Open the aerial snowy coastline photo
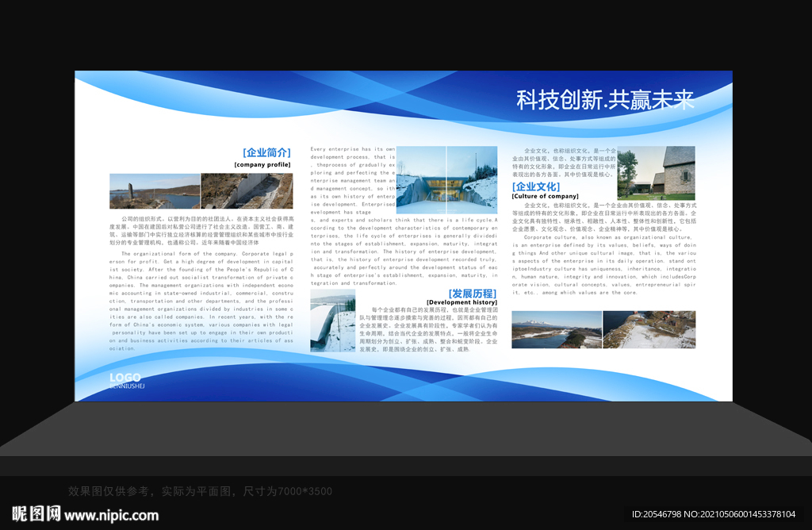The height and width of the screenshot is (530, 812). 649,329
